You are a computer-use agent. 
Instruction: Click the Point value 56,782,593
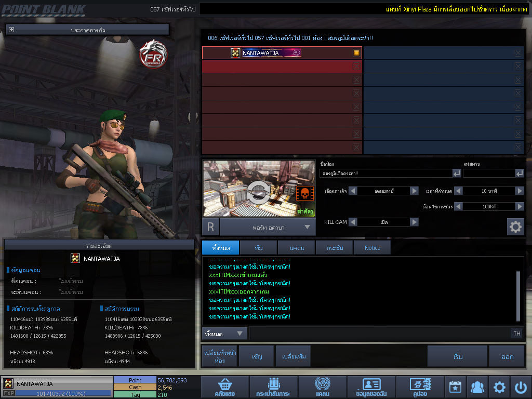tap(172, 380)
